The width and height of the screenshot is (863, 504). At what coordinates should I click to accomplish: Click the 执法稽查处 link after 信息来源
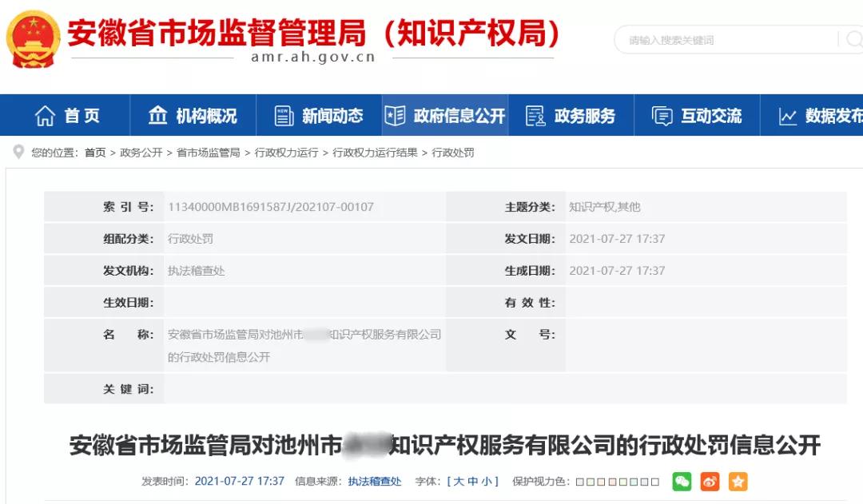click(374, 482)
